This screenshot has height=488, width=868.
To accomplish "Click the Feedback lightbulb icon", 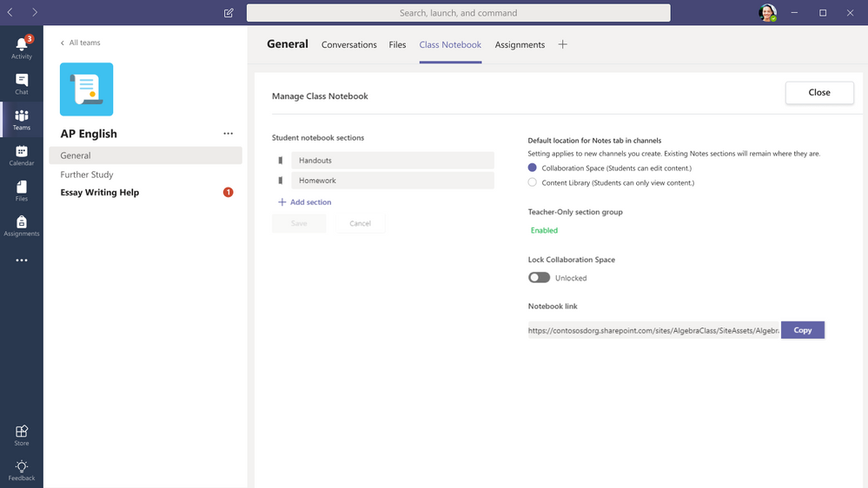I will click(22, 471).
